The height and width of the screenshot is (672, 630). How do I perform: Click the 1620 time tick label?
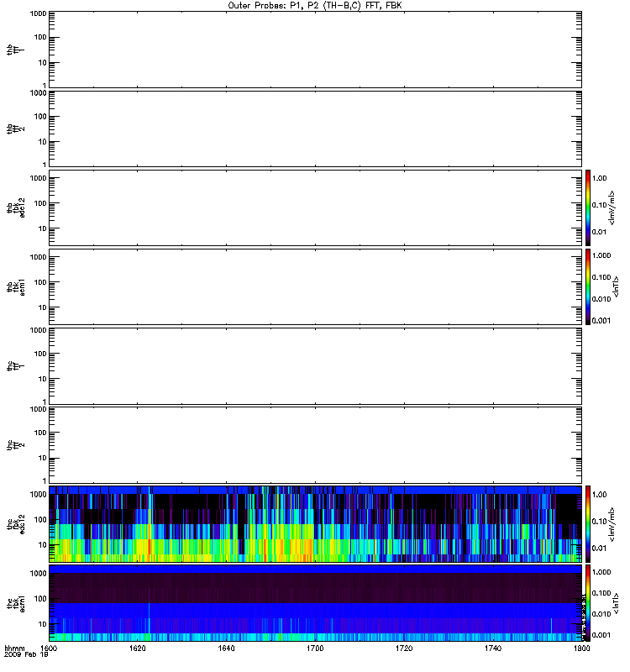point(138,648)
